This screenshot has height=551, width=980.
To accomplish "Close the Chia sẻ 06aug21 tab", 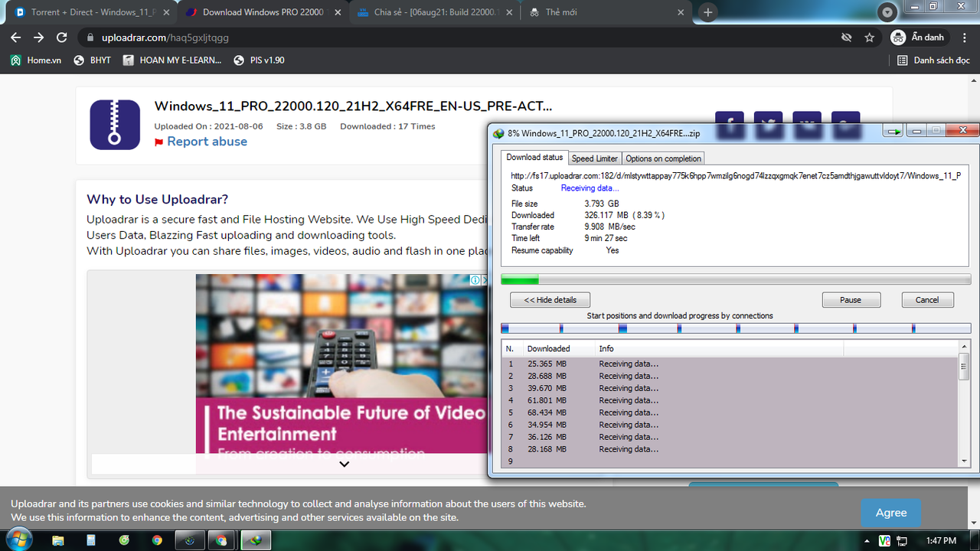I will pyautogui.click(x=508, y=12).
